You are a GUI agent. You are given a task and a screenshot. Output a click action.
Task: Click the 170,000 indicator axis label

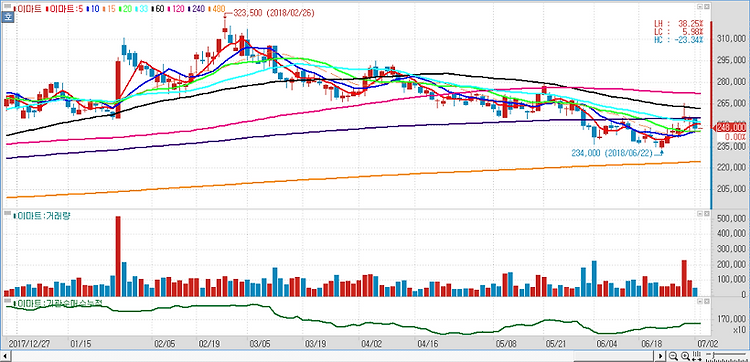point(731,319)
